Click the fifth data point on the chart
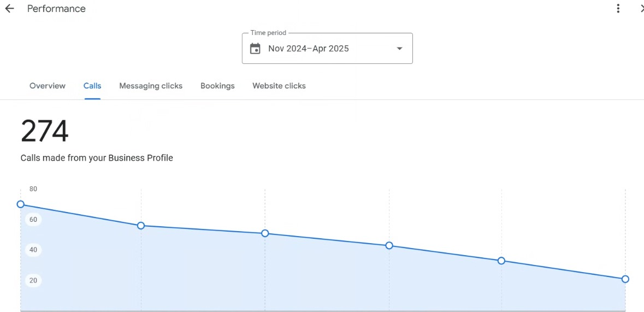Image resolution: width=644 pixels, height=312 pixels. coord(501,261)
